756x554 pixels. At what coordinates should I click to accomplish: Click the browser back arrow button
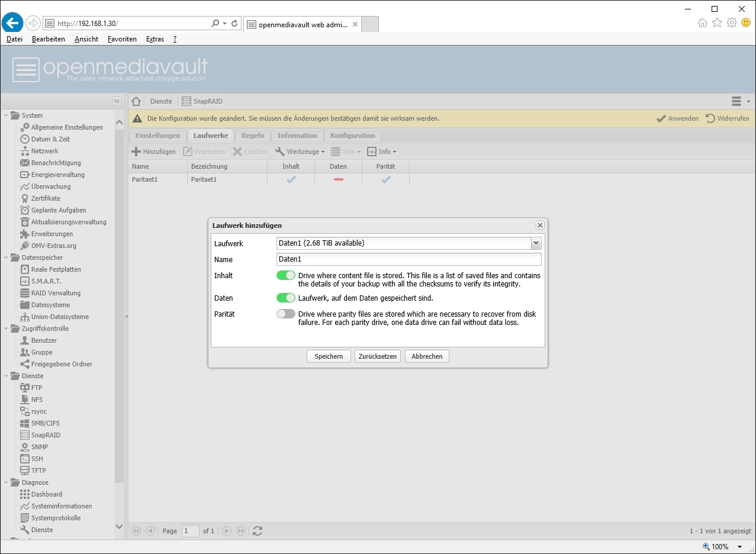[x=12, y=23]
